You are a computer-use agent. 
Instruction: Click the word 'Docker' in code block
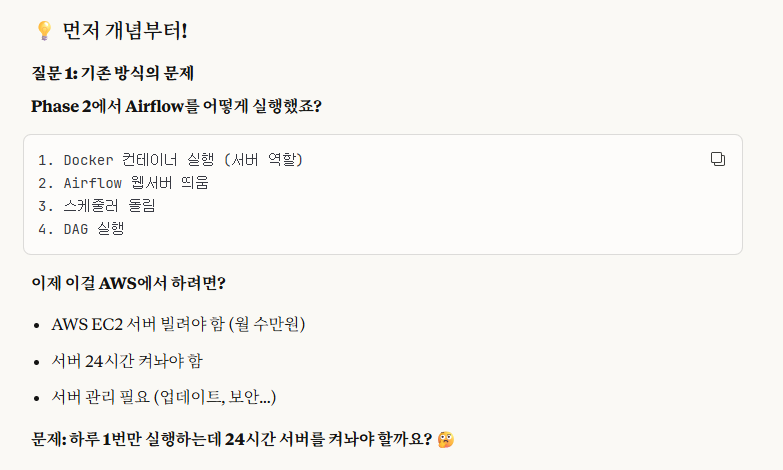(x=88, y=160)
